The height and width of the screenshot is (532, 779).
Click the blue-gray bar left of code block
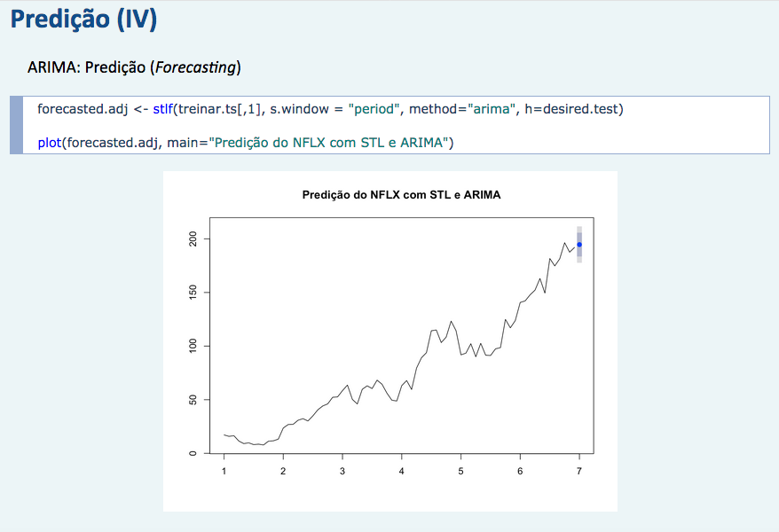16,125
